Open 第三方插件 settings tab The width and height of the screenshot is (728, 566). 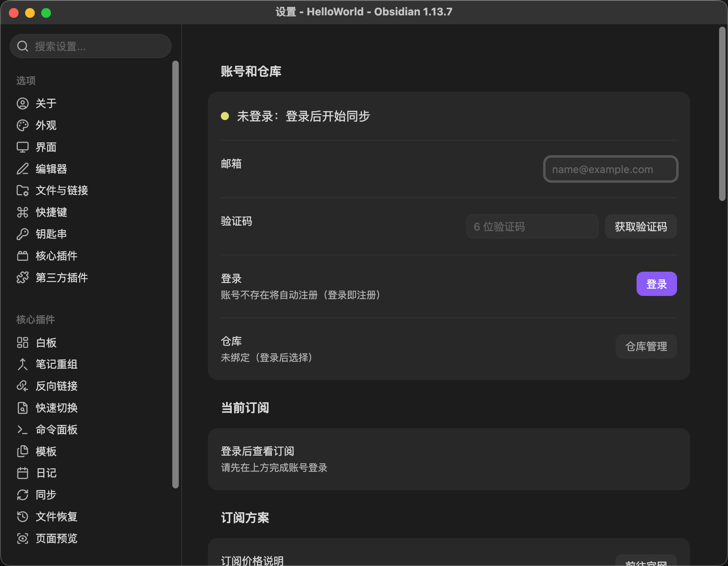pyautogui.click(x=91, y=278)
